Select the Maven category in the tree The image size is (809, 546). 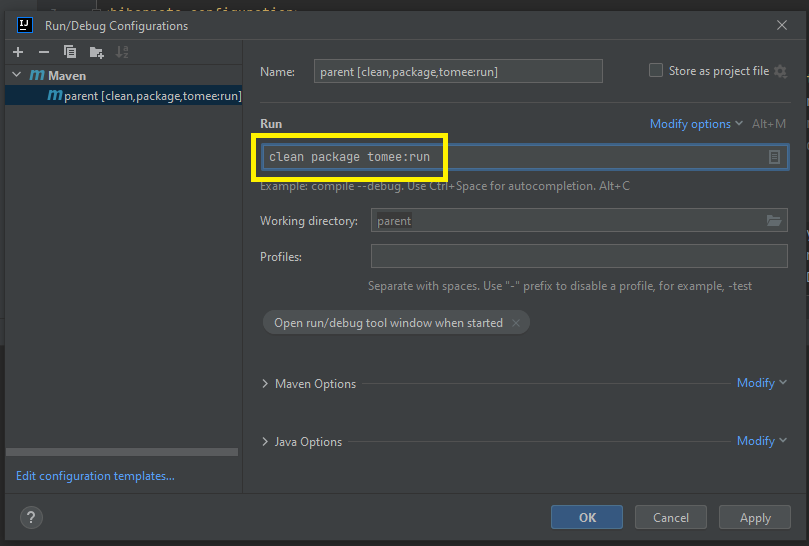tap(58, 75)
